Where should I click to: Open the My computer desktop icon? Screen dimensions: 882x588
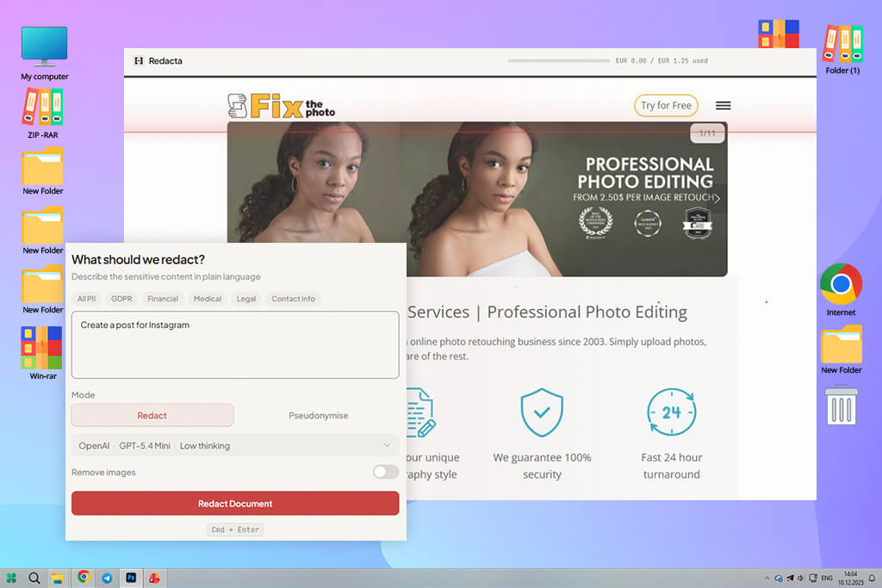pos(45,53)
